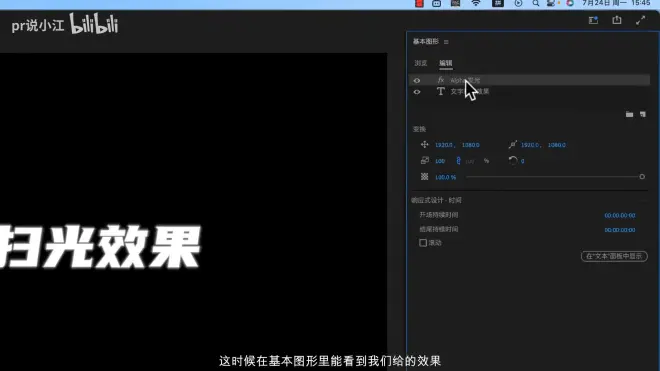660x371 pixels.
Task: Click the rotation icon
Action: 513,160
